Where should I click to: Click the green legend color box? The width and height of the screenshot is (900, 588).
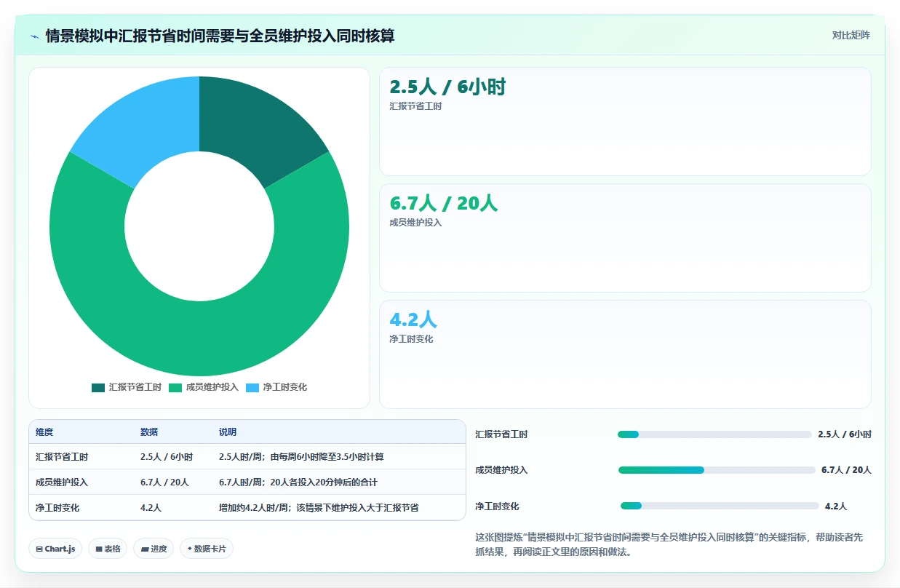coord(175,387)
